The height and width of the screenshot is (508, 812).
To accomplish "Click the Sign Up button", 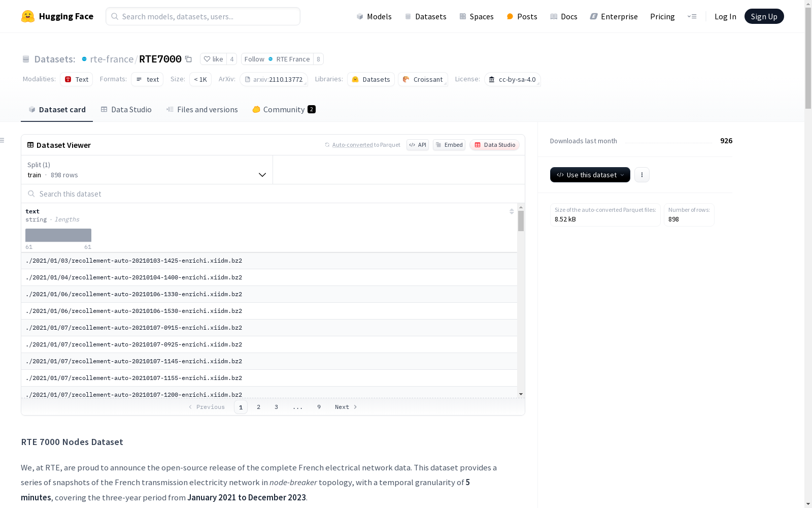I will (x=764, y=16).
